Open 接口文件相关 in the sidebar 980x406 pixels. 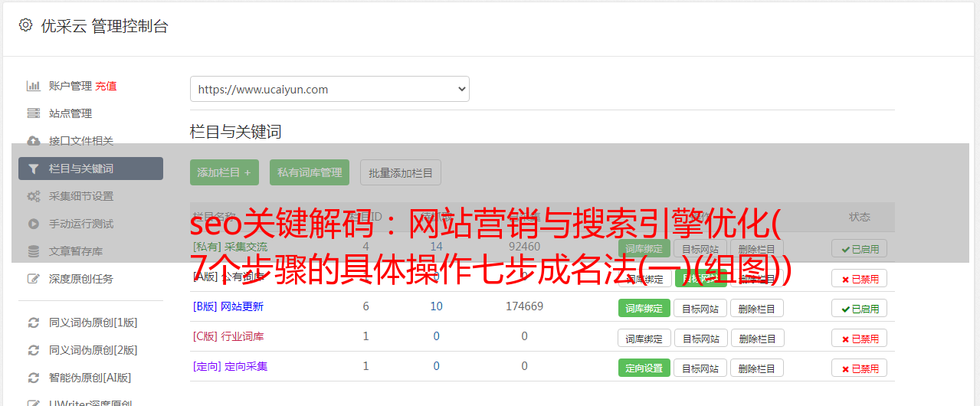pyautogui.click(x=81, y=141)
